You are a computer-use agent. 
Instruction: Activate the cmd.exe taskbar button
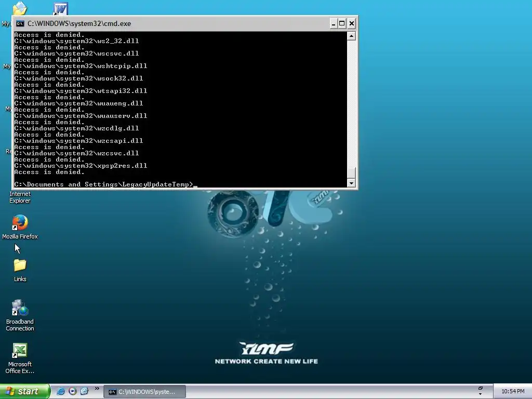click(x=144, y=392)
